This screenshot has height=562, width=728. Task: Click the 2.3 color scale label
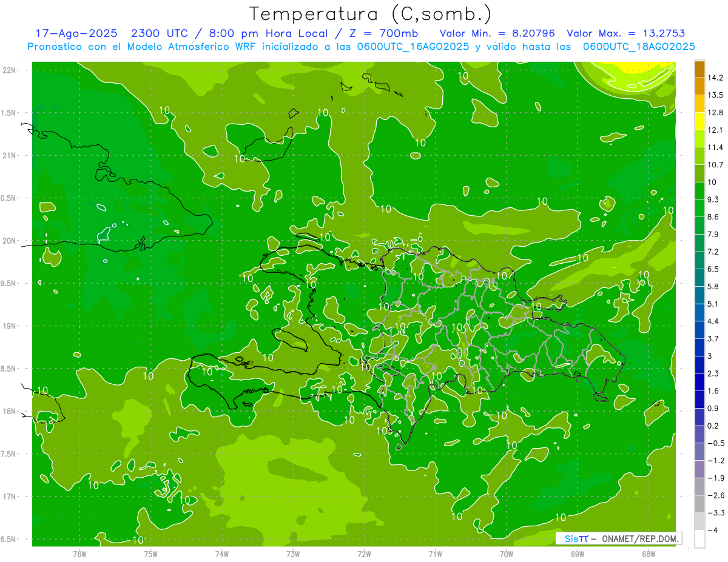(714, 373)
